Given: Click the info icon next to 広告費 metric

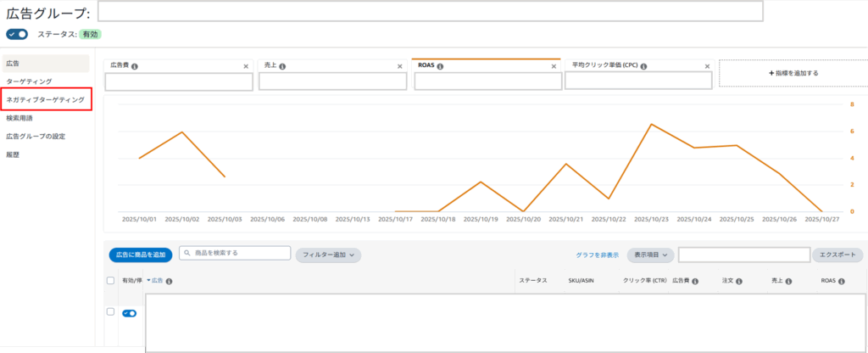Looking at the screenshot, I should point(136,65).
